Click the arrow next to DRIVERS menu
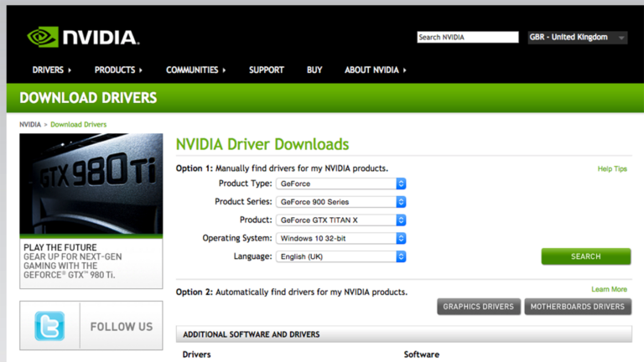This screenshot has width=644, height=362. [x=70, y=70]
